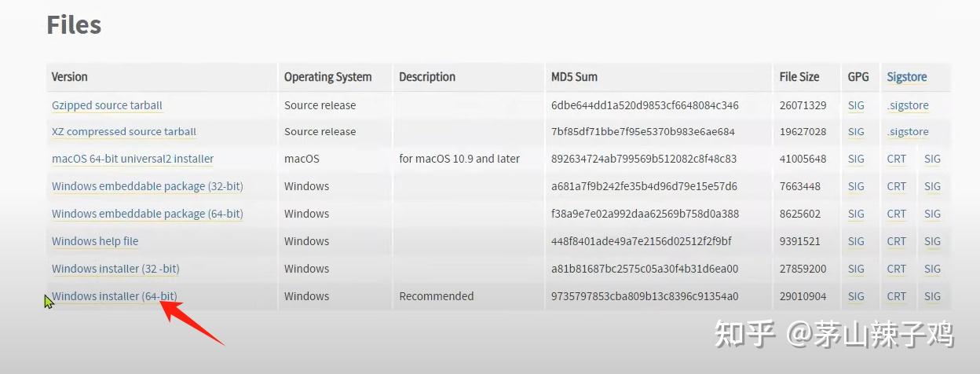Open the Sigstore column header link
980x374 pixels.
click(906, 77)
